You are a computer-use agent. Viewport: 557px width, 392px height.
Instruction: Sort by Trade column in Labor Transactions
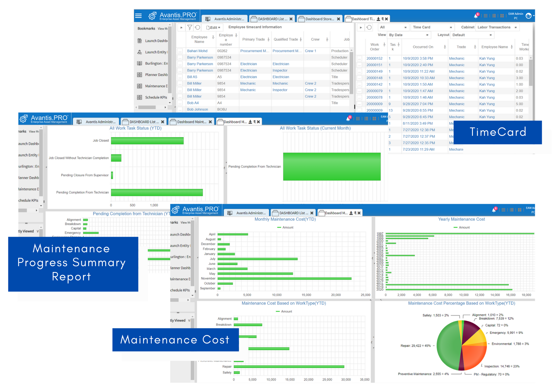pos(475,47)
